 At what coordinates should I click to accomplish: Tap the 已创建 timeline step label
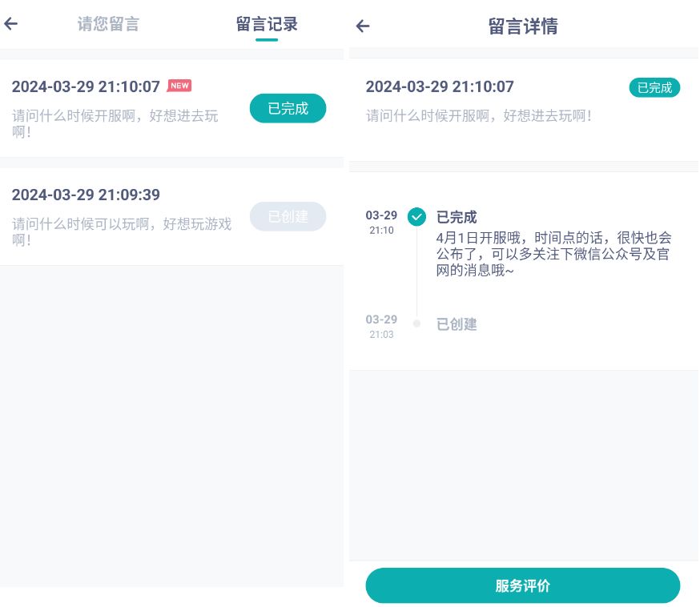point(457,324)
